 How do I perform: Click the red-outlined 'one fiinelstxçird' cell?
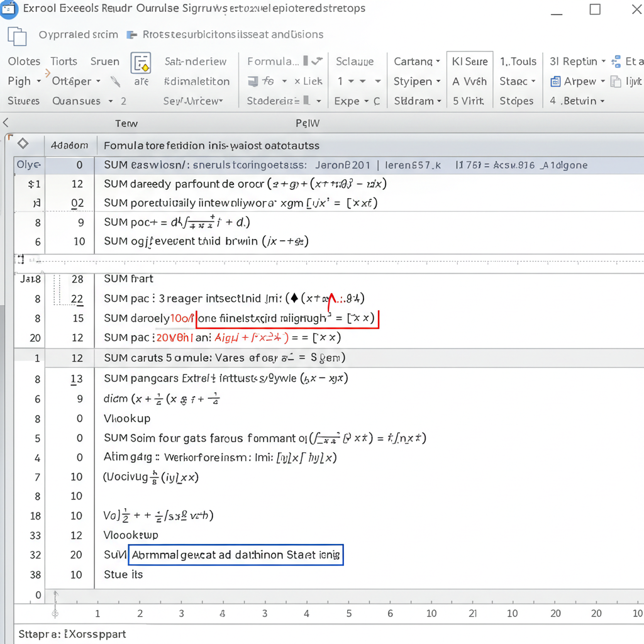pyautogui.click(x=287, y=319)
